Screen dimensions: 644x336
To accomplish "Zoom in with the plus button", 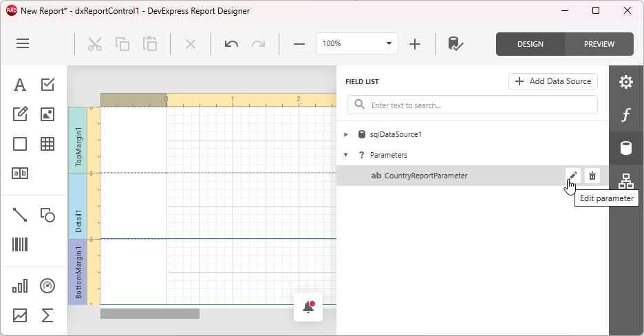I will click(415, 43).
